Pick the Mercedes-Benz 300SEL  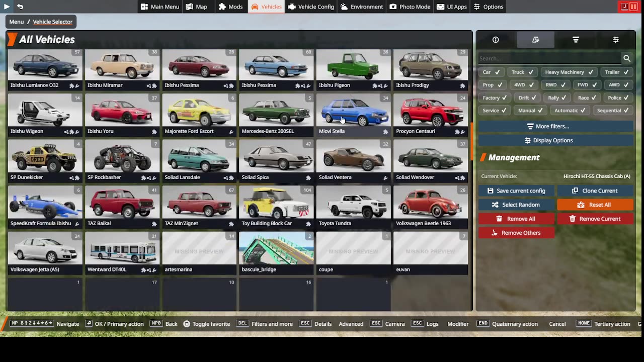[x=276, y=115]
